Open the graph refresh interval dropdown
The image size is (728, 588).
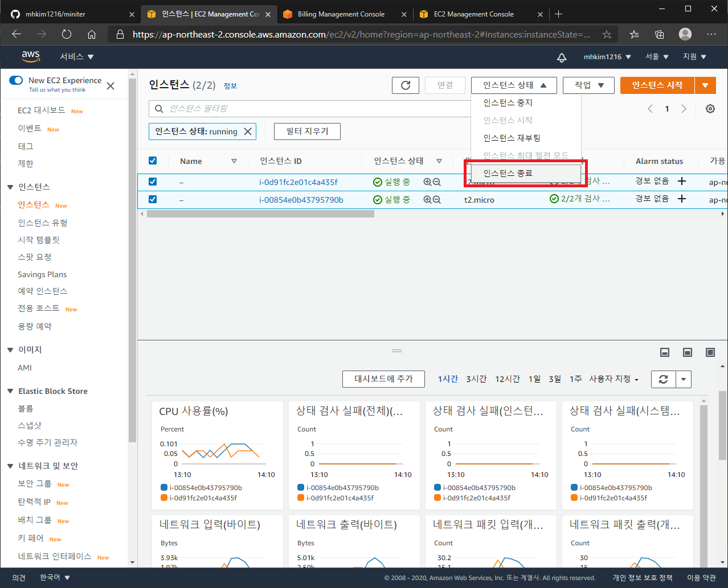click(x=684, y=379)
